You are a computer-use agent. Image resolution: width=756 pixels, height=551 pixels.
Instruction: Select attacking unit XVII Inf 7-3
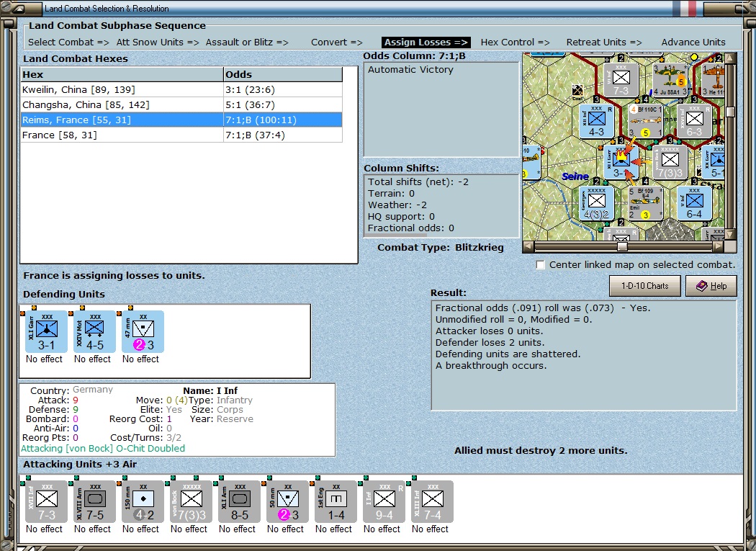click(x=46, y=501)
